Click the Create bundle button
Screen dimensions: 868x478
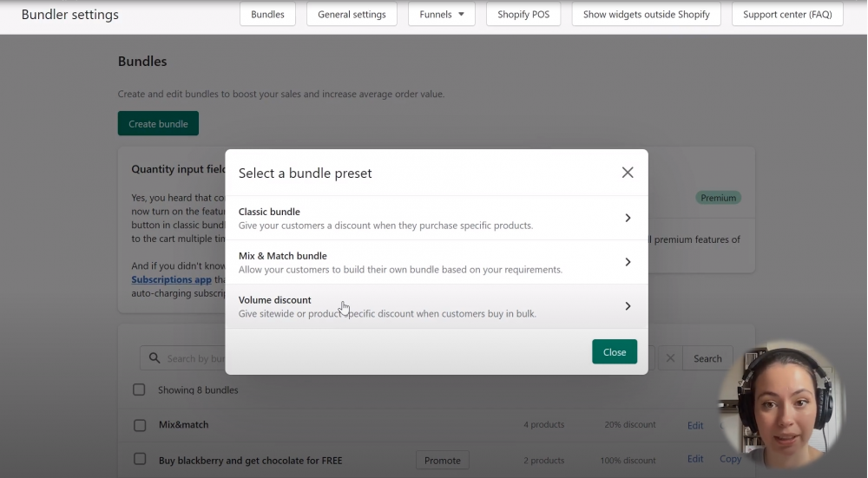[158, 123]
